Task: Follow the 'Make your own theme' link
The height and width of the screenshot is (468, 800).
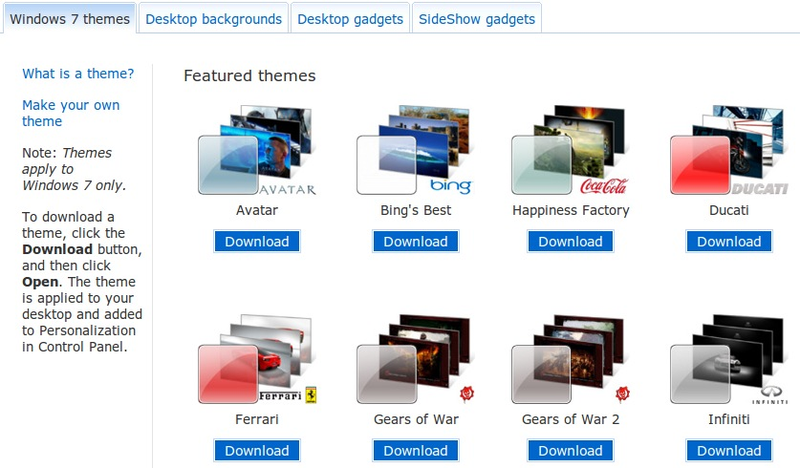Action: click(x=71, y=113)
